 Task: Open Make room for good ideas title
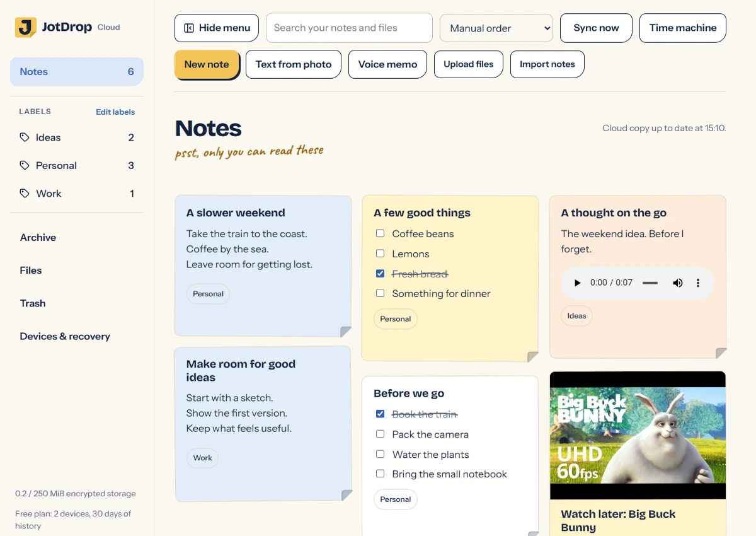click(x=241, y=371)
